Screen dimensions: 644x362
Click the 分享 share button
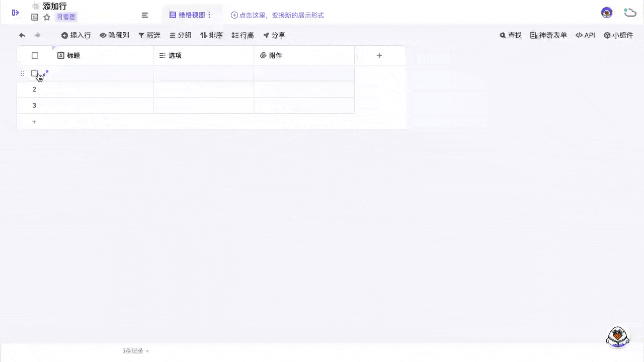(x=274, y=35)
